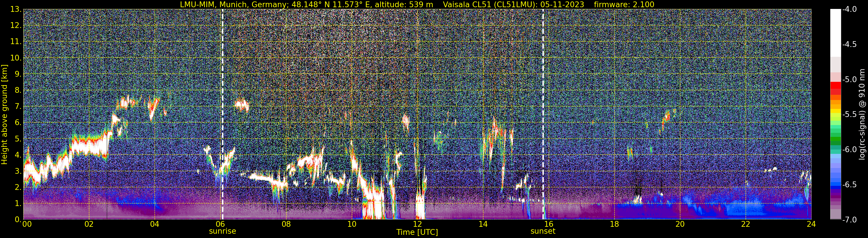
Task: Click height axis tick '13.'
Action: pyautogui.click(x=16, y=9)
